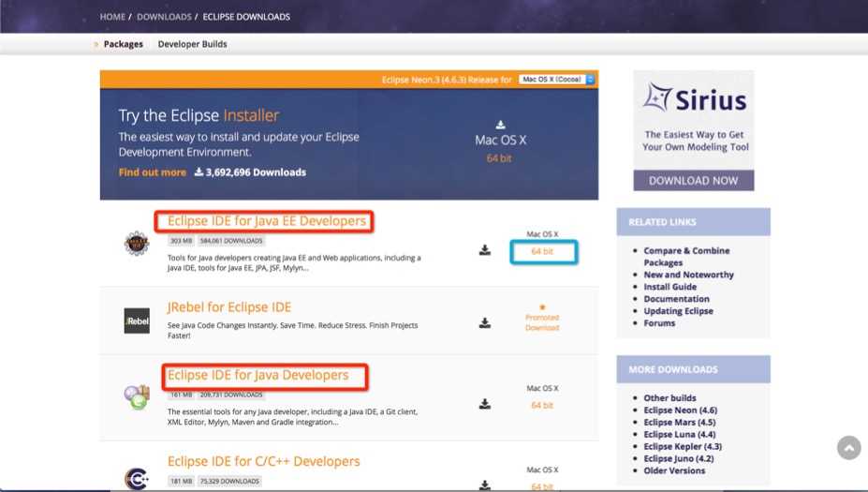Viewport: 868px width, 492px height.
Task: Click the 181 MB size badge
Action: click(181, 481)
